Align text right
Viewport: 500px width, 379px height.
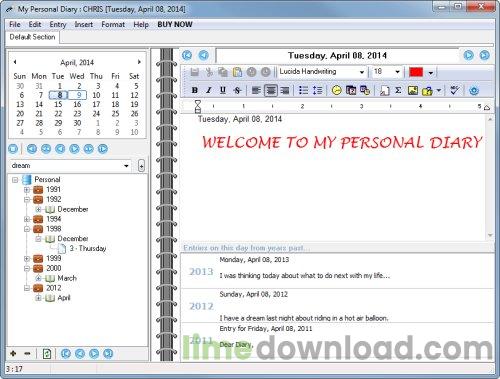(x=285, y=90)
